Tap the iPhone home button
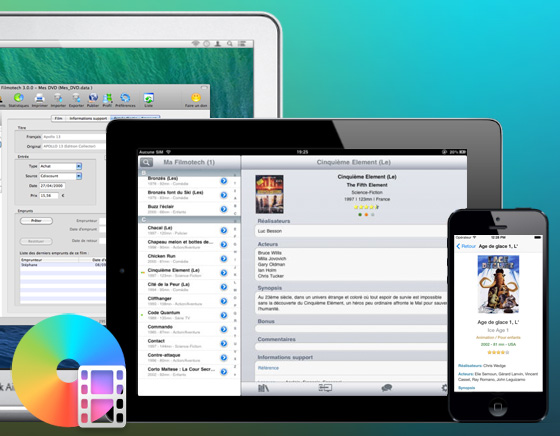This screenshot has width=560, height=436. coord(498,406)
